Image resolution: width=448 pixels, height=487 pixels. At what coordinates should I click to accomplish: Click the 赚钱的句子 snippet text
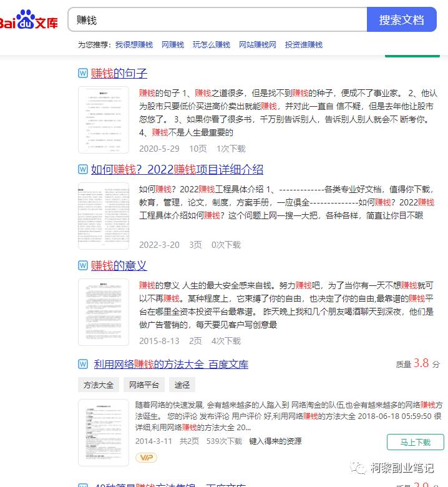coord(288,113)
